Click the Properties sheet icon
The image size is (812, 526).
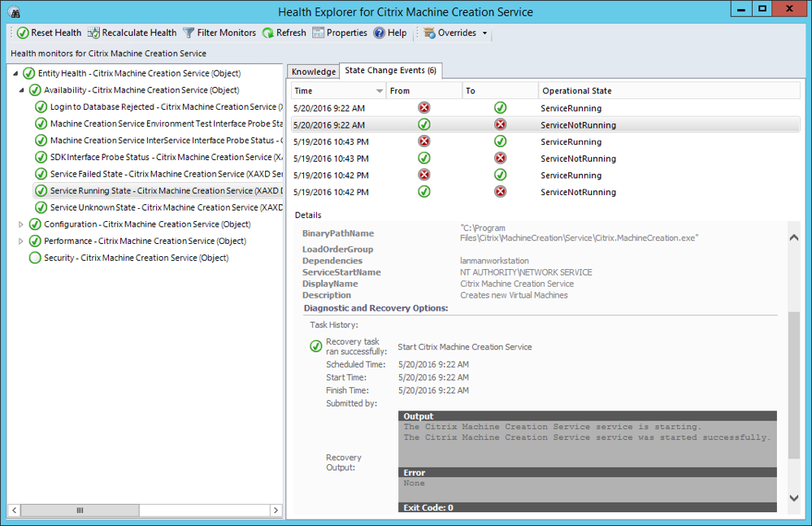318,33
